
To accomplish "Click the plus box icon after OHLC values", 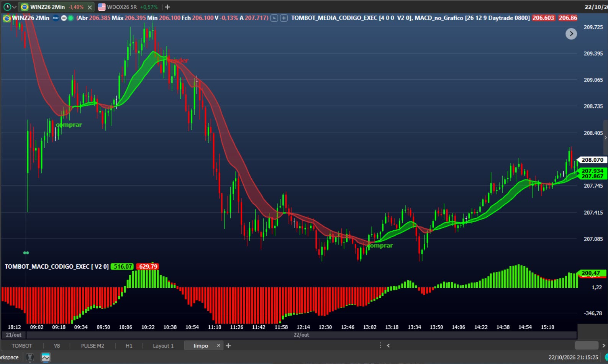I will tap(284, 18).
